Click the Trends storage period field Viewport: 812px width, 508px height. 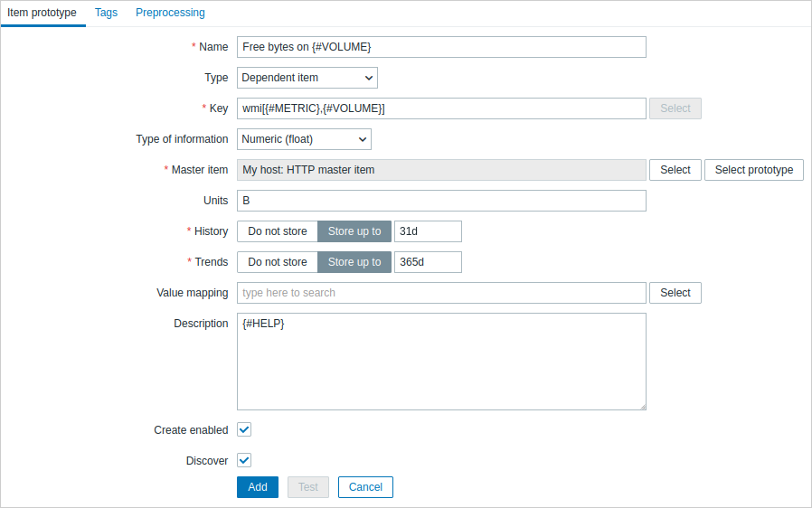pyautogui.click(x=428, y=262)
